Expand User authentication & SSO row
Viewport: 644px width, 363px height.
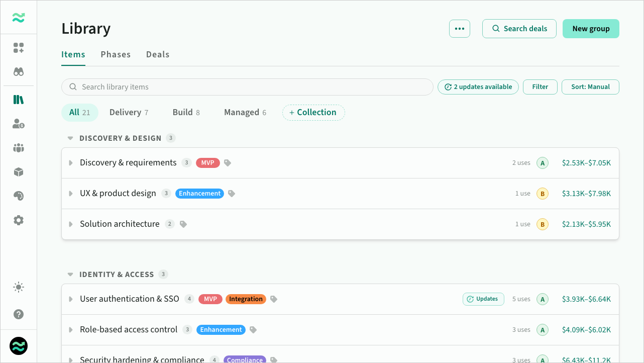[71, 299]
